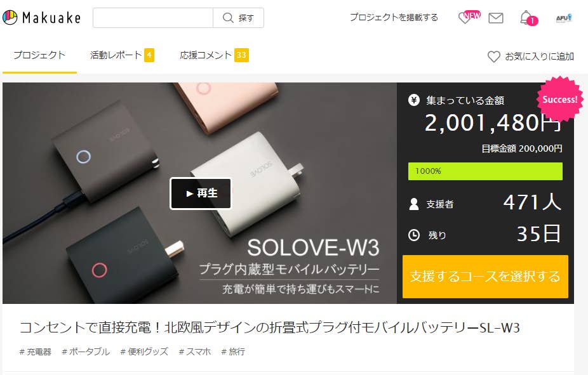
Task: Open the 応援コメント tab
Action: [x=214, y=55]
